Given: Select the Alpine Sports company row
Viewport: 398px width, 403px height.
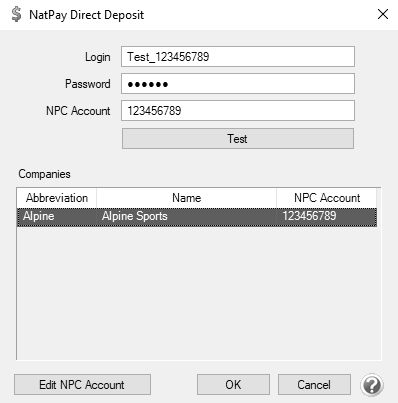Looking at the screenshot, I should [197, 217].
